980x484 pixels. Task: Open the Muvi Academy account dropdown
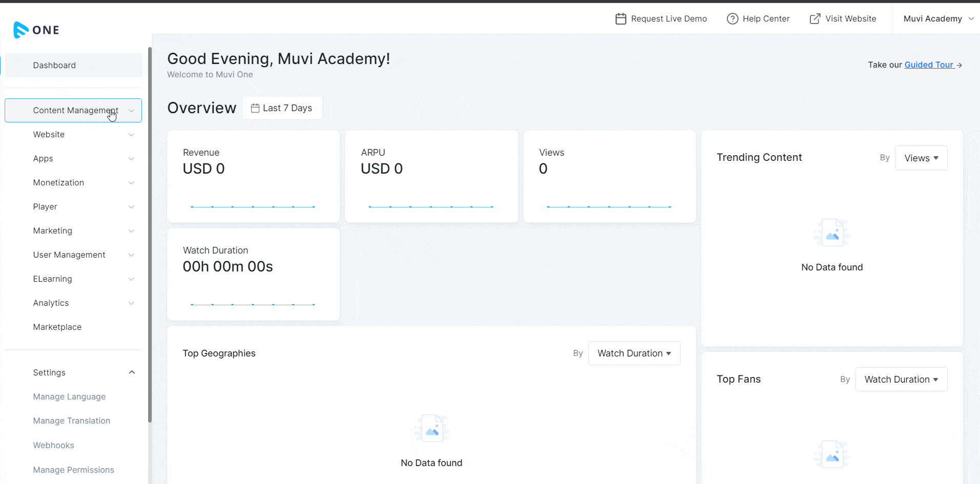[937, 19]
